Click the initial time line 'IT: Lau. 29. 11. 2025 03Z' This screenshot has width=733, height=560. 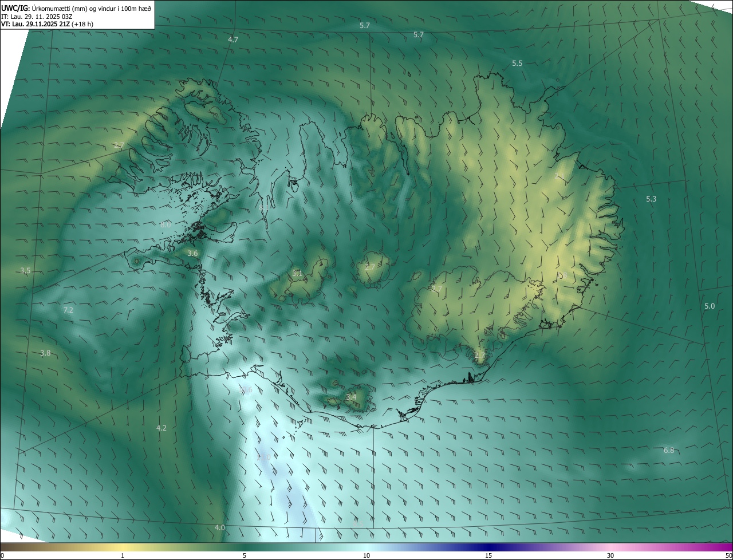coord(37,17)
